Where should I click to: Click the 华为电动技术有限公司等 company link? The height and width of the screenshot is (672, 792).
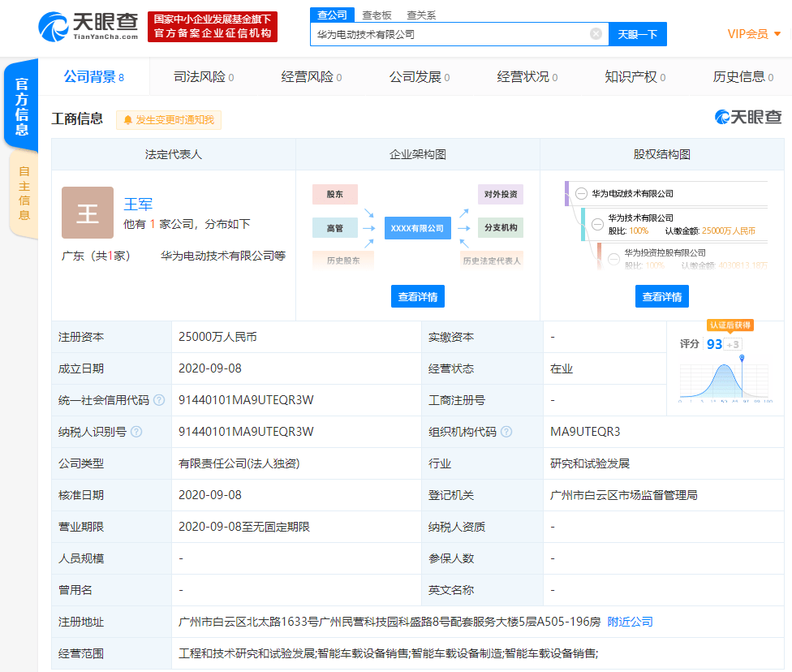point(222,256)
